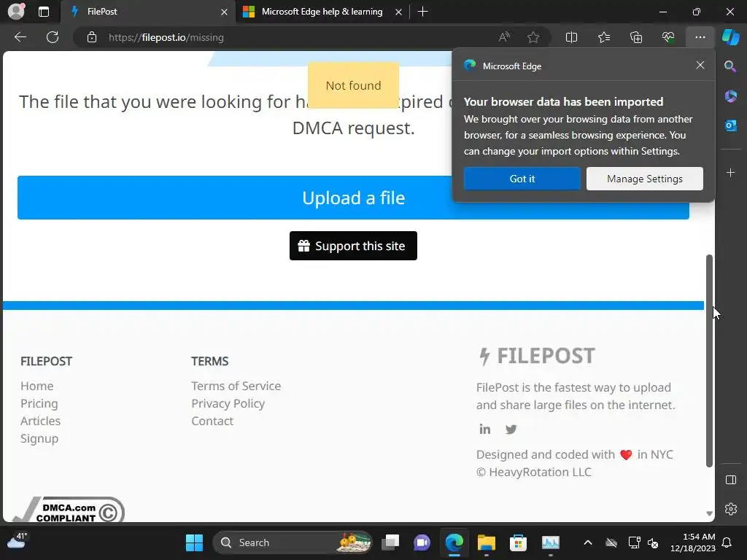Screen dimensions: 747x560
Task: Open the weather widget
Action: click(18, 540)
